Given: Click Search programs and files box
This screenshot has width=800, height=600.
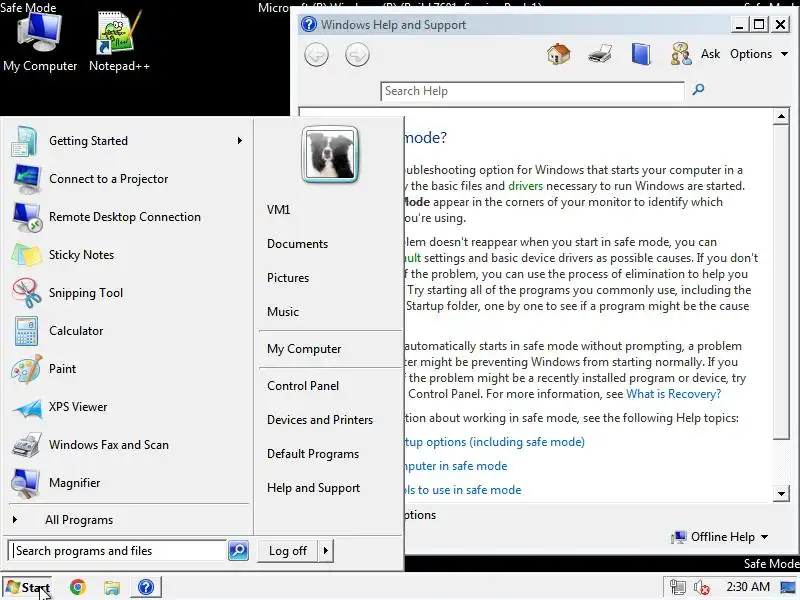Looking at the screenshot, I should coord(117,551).
